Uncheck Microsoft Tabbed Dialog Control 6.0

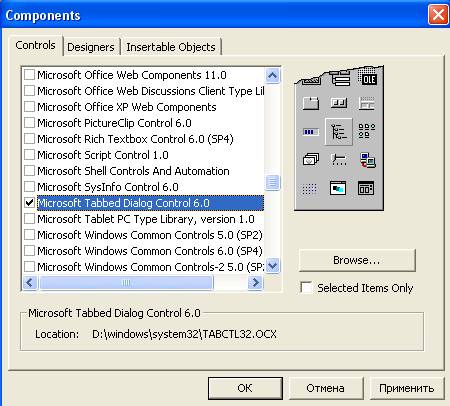coord(29,203)
